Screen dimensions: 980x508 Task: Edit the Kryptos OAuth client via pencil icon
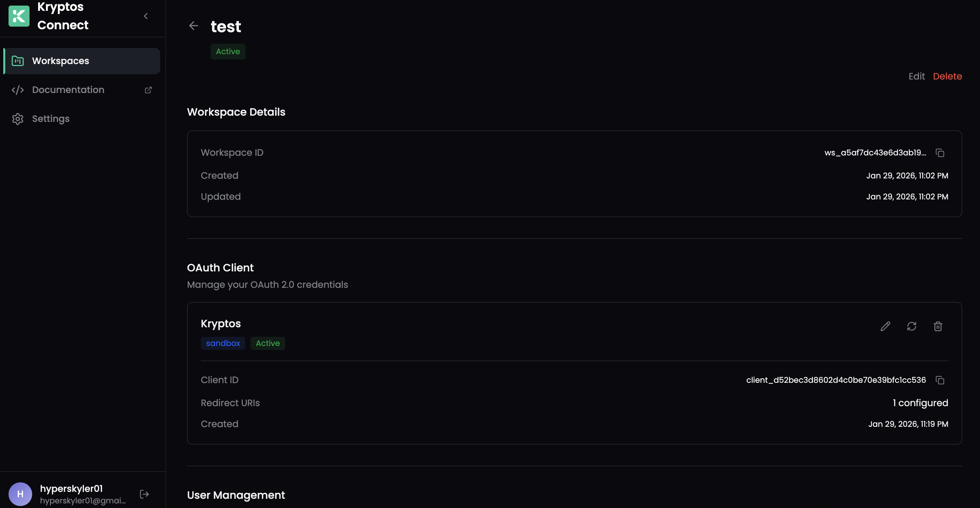886,326
